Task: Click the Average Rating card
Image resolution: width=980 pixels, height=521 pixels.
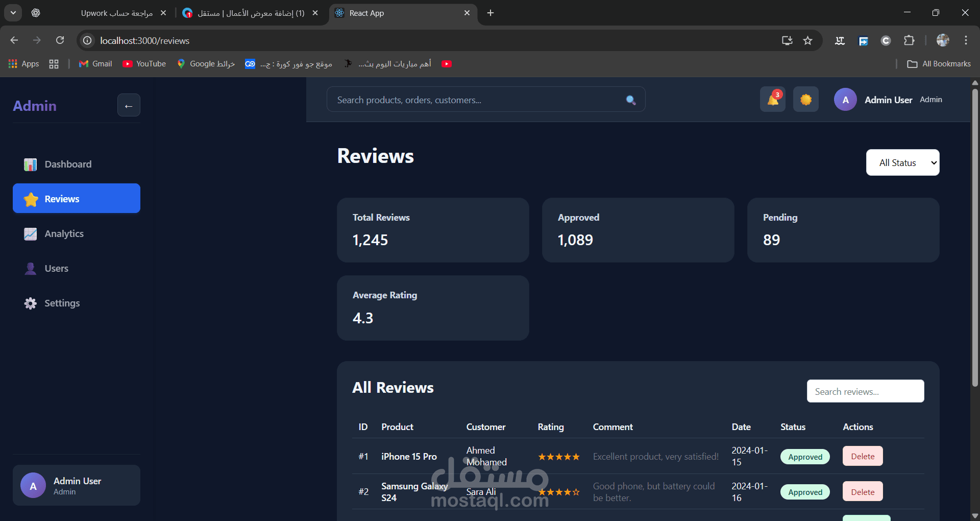Action: (433, 308)
